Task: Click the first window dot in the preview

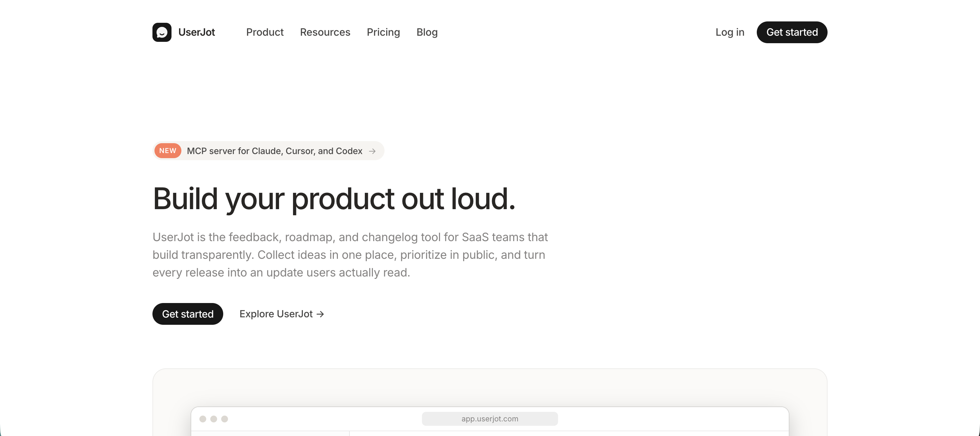Action: click(x=203, y=419)
